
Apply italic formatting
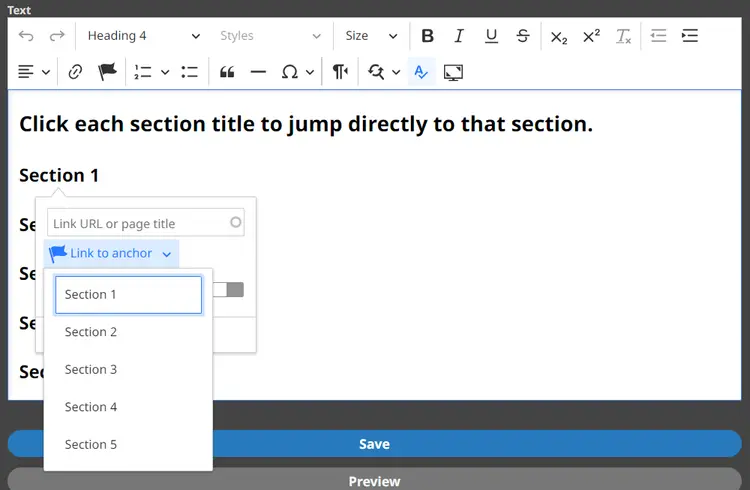click(x=459, y=36)
